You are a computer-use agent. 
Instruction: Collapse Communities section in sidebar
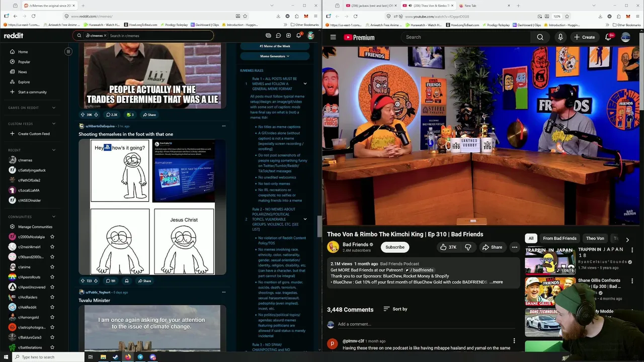[54, 217]
